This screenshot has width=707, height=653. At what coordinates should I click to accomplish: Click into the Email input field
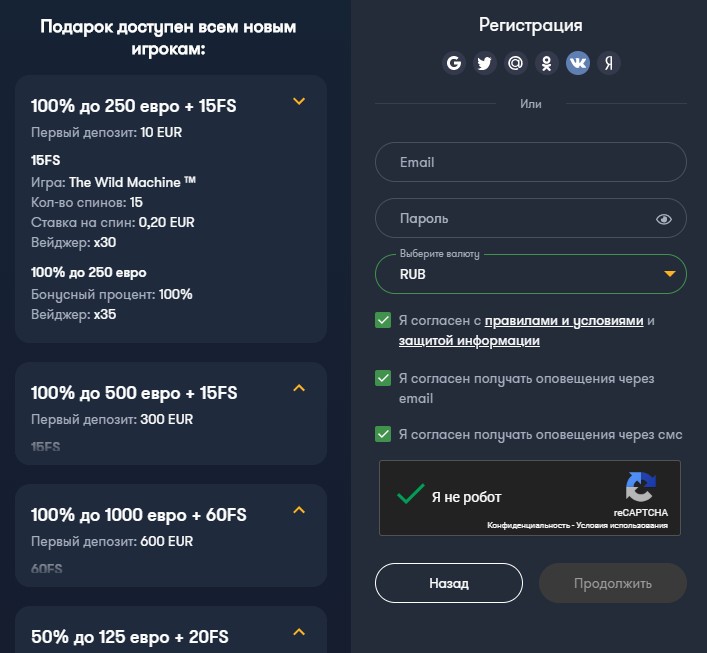click(530, 162)
